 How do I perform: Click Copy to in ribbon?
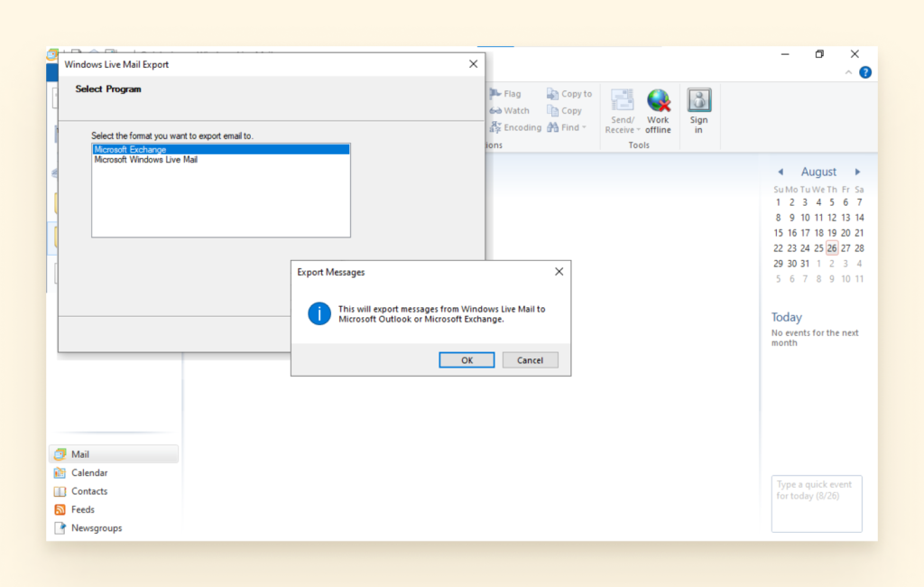pos(569,93)
